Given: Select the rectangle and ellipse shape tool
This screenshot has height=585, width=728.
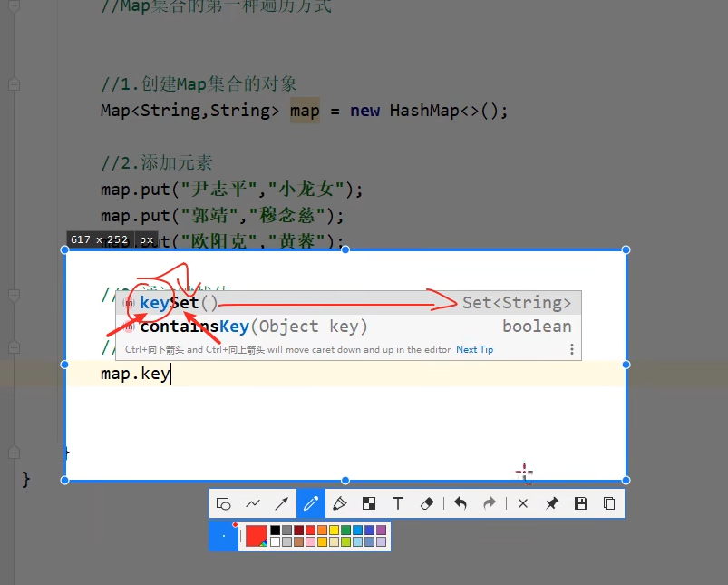Looking at the screenshot, I should pyautogui.click(x=223, y=503).
